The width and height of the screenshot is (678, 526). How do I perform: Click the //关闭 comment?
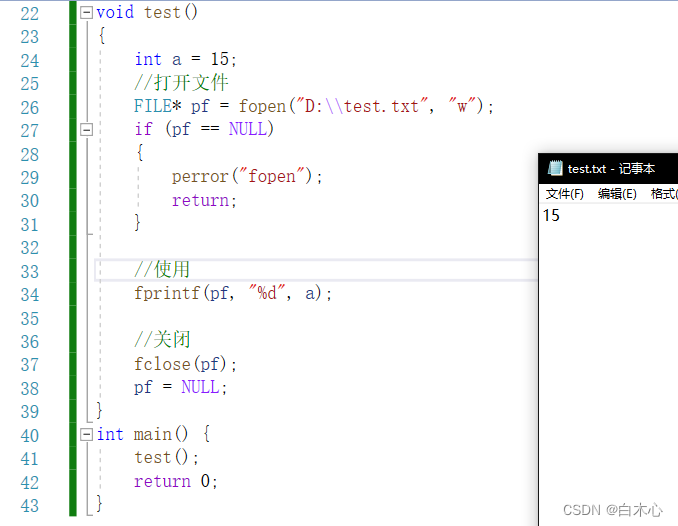(162, 340)
